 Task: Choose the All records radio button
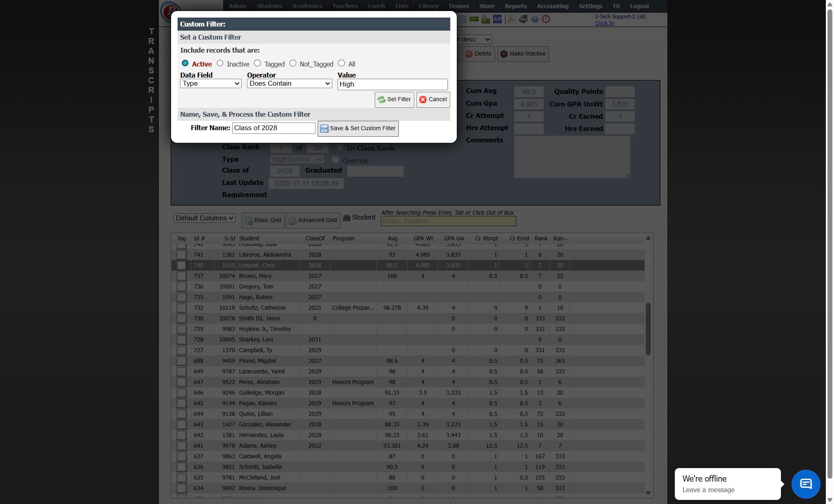(342, 63)
